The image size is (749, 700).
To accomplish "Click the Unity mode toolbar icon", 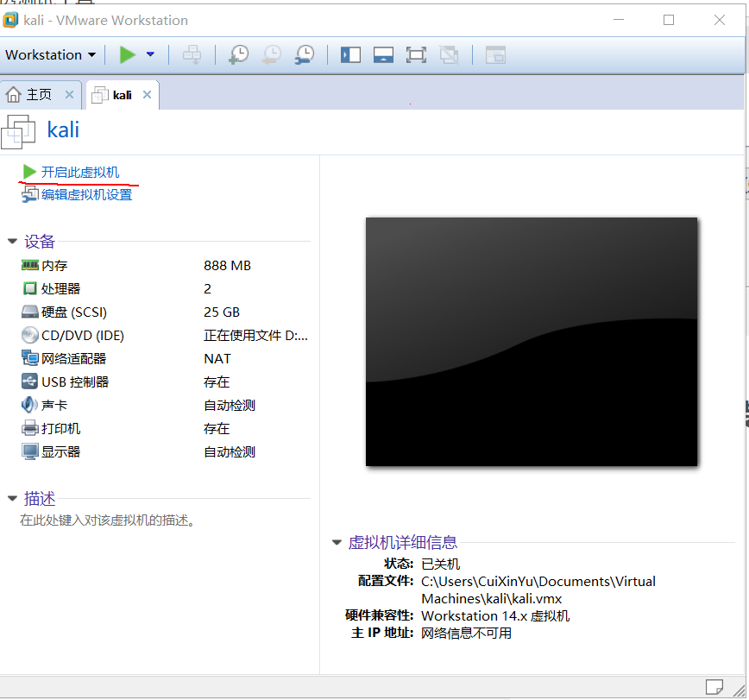I will 449,55.
